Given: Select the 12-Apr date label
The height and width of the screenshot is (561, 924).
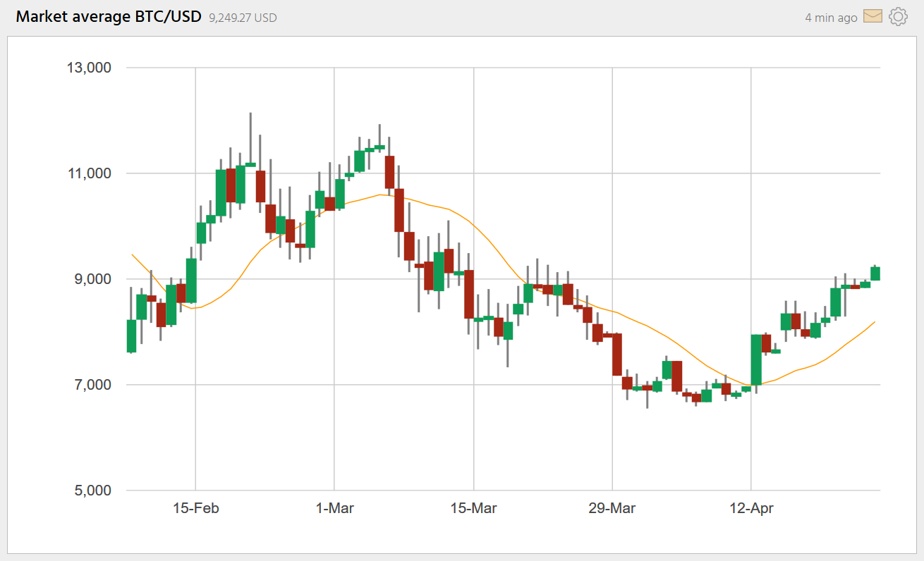Looking at the screenshot, I should pyautogui.click(x=751, y=508).
